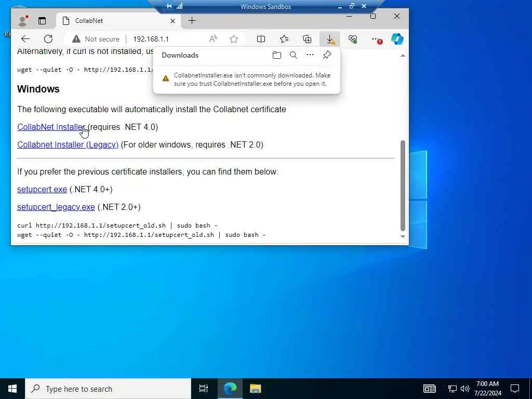Image resolution: width=532 pixels, height=399 pixels.
Task: Open split screen icon
Action: click(x=261, y=39)
